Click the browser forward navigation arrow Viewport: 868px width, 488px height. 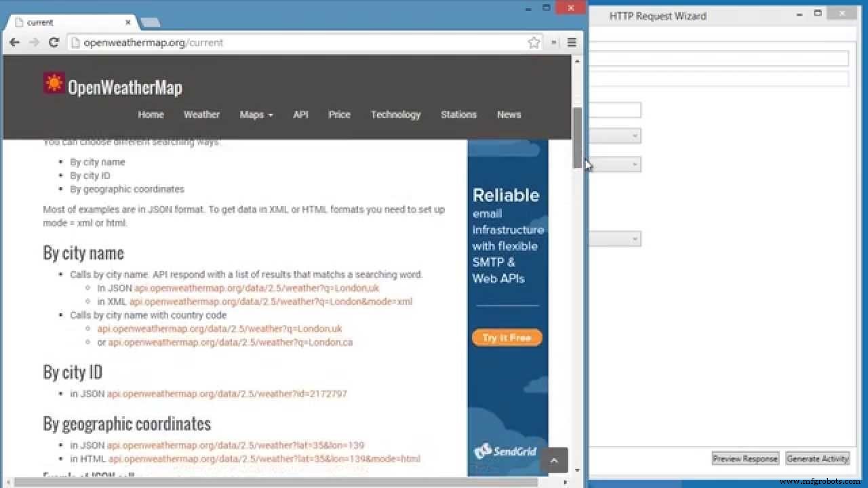click(x=34, y=42)
